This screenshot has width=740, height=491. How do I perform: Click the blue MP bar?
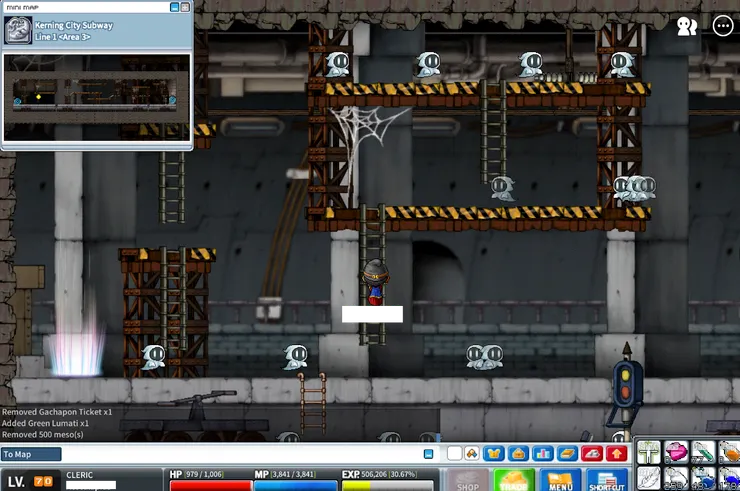(296, 486)
